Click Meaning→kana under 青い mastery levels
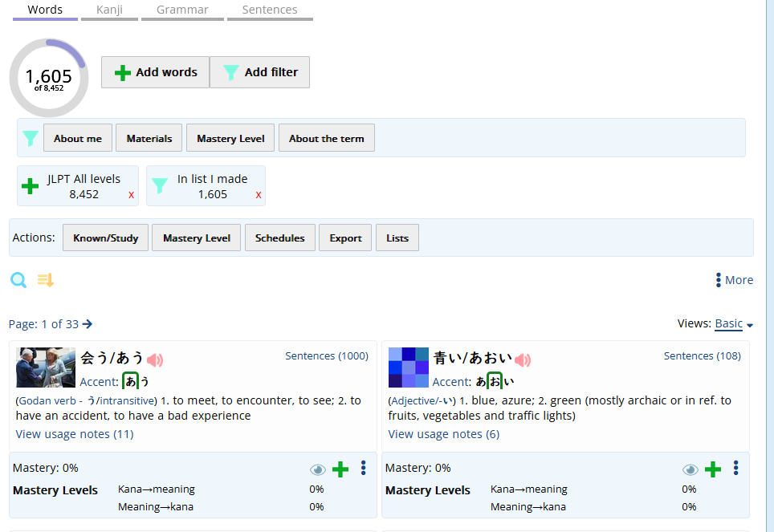 [x=528, y=507]
